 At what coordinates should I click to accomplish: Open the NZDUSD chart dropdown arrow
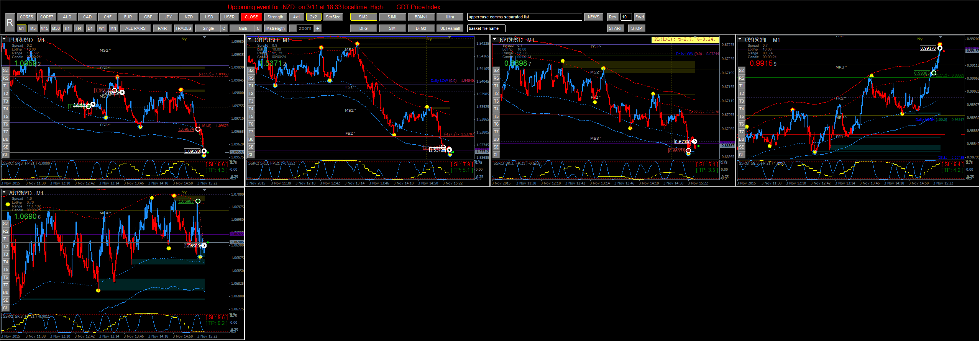[x=495, y=39]
